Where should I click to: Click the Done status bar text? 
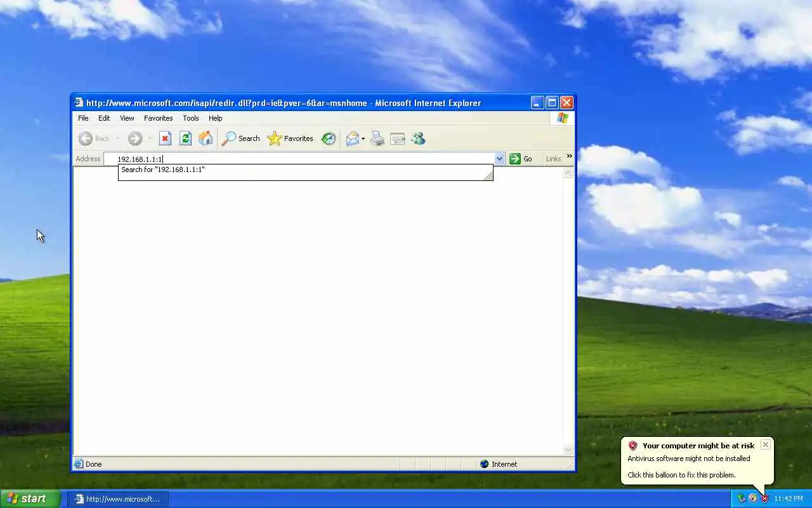coord(94,464)
